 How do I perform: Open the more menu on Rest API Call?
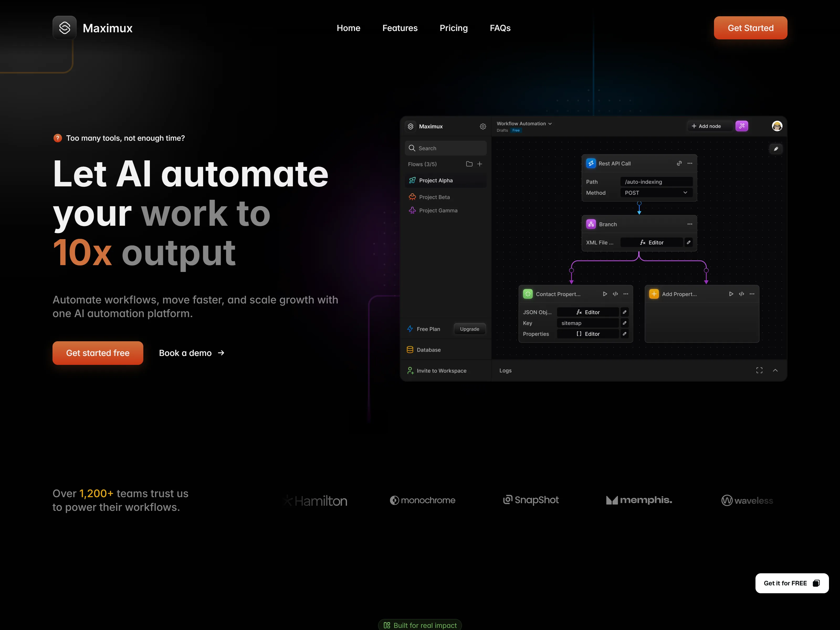690,163
